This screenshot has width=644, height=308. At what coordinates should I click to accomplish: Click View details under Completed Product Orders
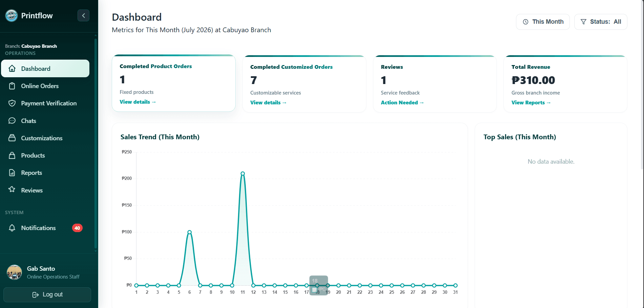[x=138, y=102]
